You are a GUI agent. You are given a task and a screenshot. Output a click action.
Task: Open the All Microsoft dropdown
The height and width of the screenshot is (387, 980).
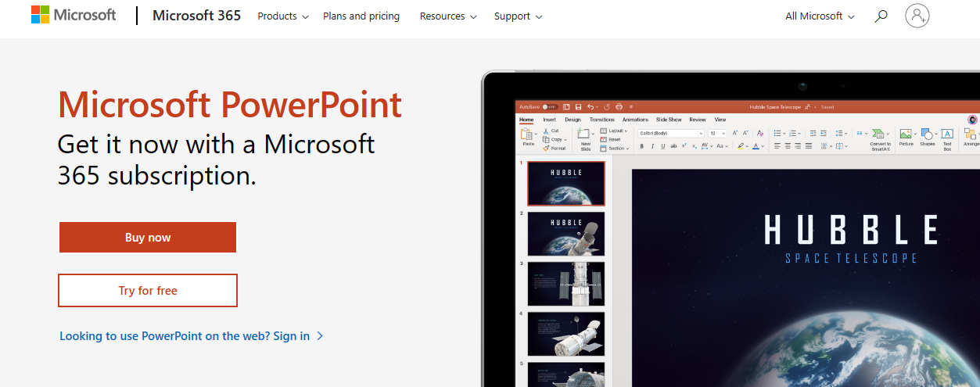coord(820,16)
